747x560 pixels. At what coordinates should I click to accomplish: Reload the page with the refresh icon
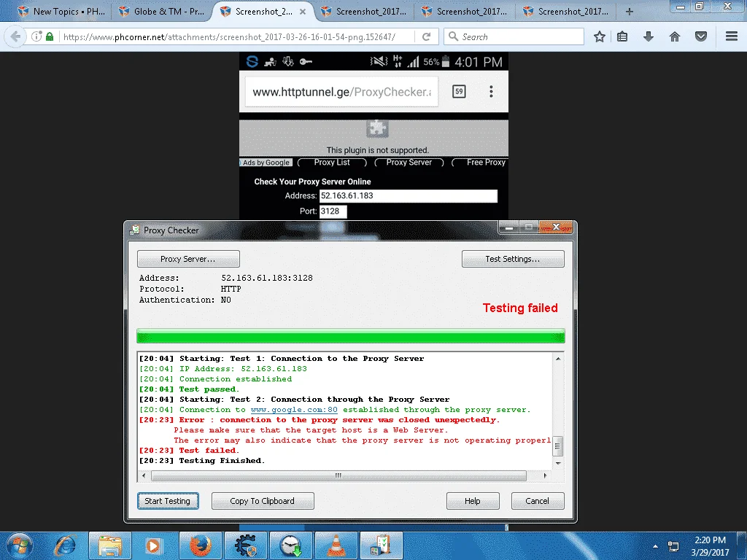(426, 36)
